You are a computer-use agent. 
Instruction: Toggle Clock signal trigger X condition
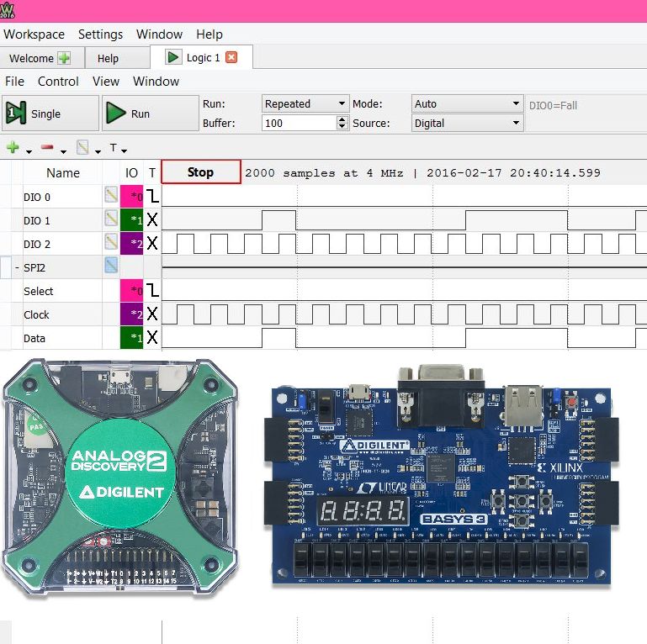pos(152,314)
